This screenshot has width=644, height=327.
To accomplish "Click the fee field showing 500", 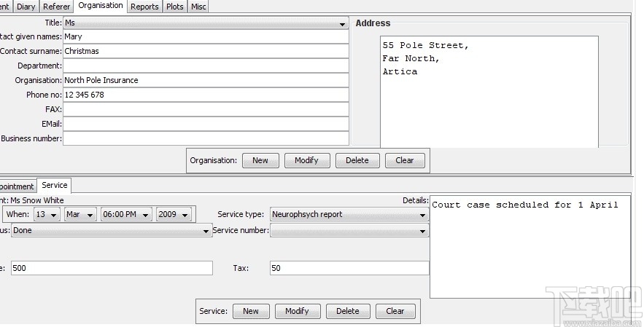I will (112, 268).
